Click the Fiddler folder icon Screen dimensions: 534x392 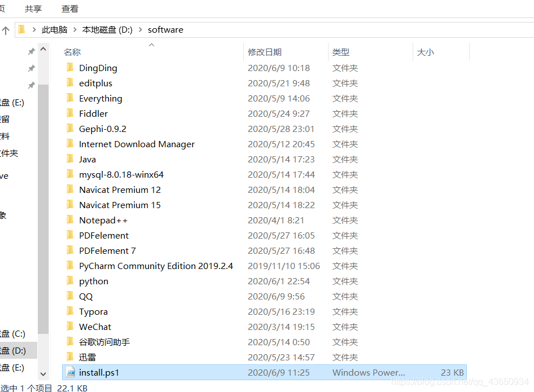coord(70,113)
